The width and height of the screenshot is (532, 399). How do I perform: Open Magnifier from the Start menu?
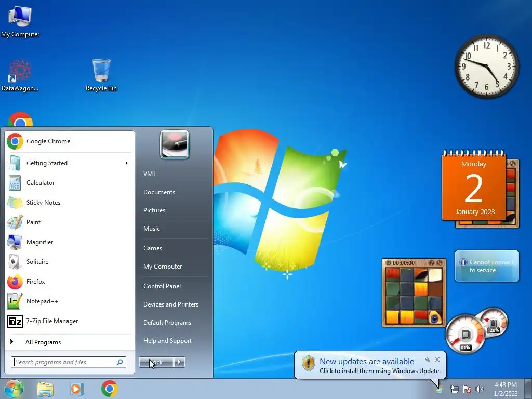pyautogui.click(x=70, y=242)
